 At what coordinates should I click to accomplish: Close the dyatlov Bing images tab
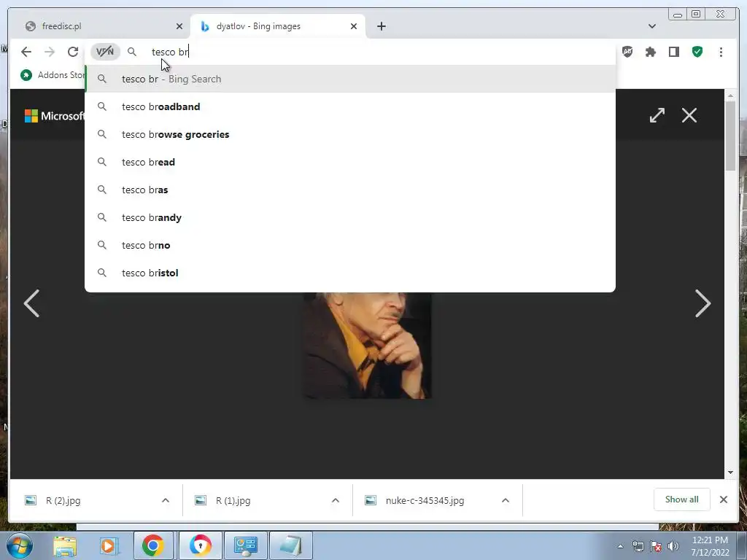[x=354, y=26]
